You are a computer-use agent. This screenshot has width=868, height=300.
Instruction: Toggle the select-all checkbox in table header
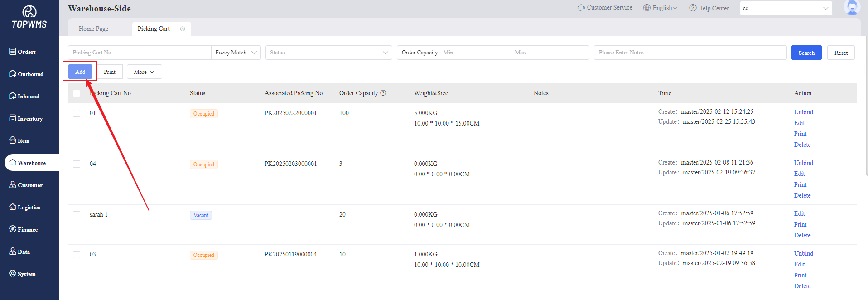coord(77,93)
